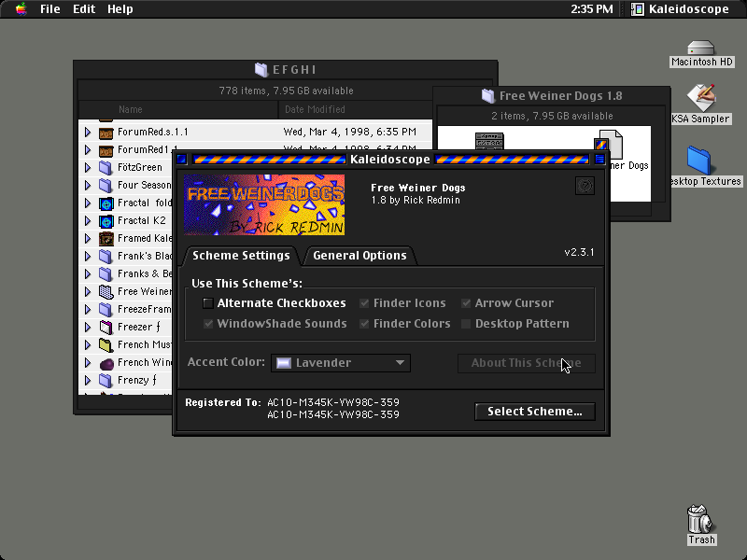
Task: Select the French Wine item icon
Action: pos(106,363)
